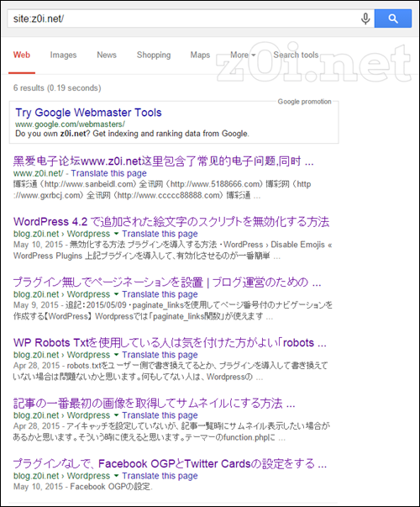Viewport: 420px width, 507px height.
Task: Click the www.z0i.net/ green URL
Action: (39, 173)
